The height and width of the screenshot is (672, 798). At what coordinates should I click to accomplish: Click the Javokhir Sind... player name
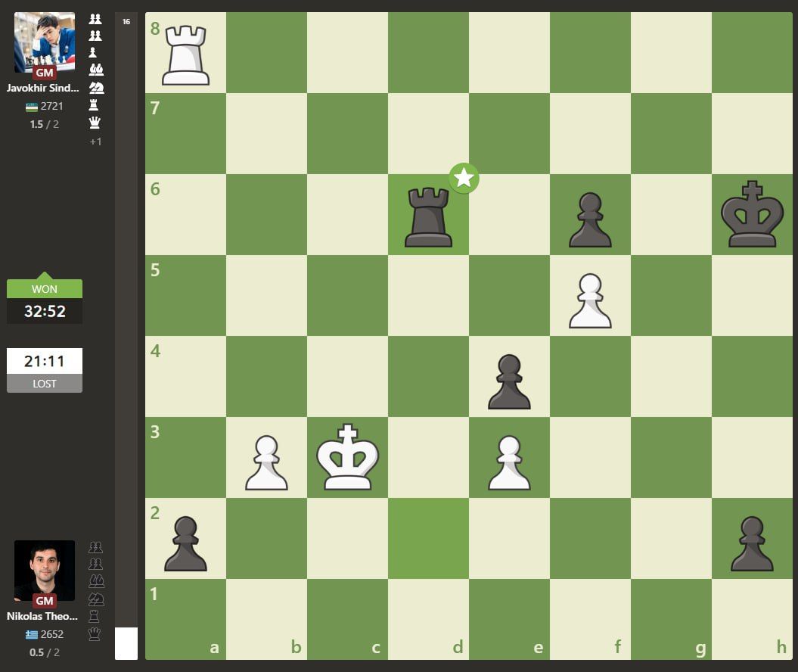[42, 88]
